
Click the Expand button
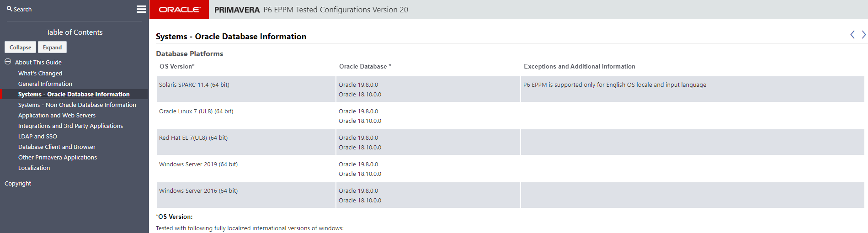53,47
